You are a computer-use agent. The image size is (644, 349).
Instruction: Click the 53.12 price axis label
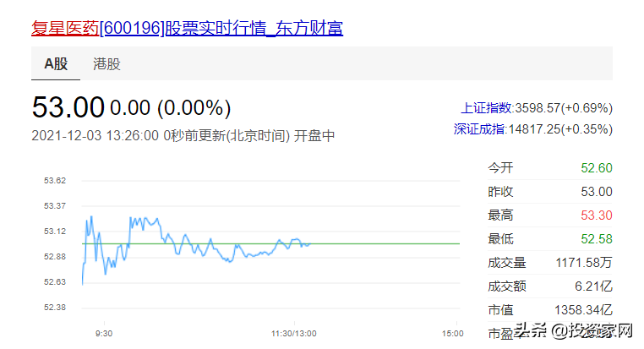55,232
